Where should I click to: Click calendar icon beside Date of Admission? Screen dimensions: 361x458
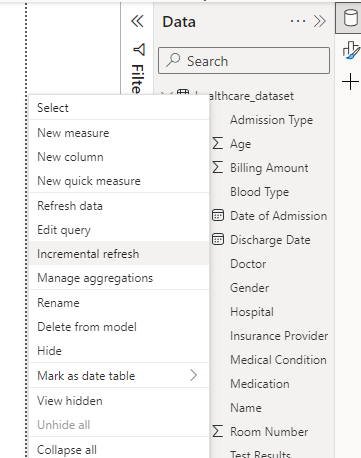pos(218,215)
